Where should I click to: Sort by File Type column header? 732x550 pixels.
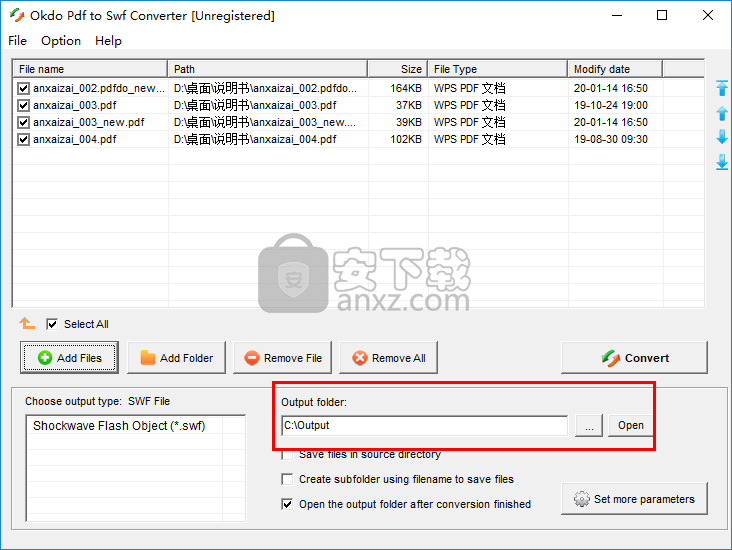point(498,69)
